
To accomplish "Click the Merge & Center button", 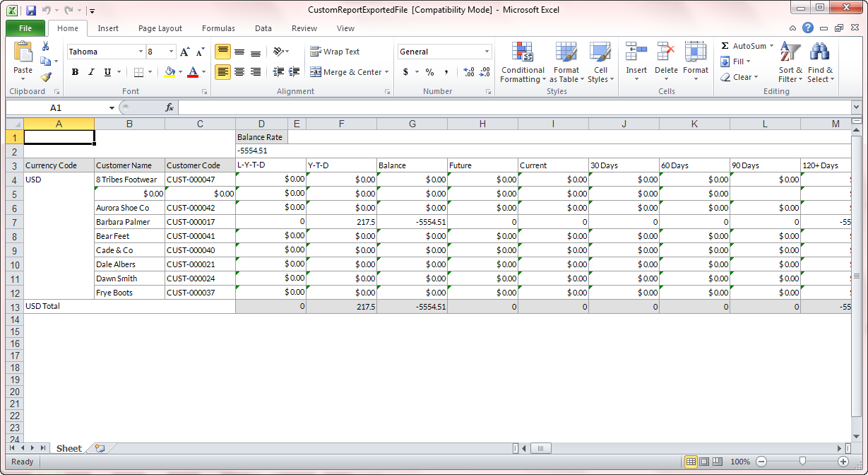I will pyautogui.click(x=346, y=72).
